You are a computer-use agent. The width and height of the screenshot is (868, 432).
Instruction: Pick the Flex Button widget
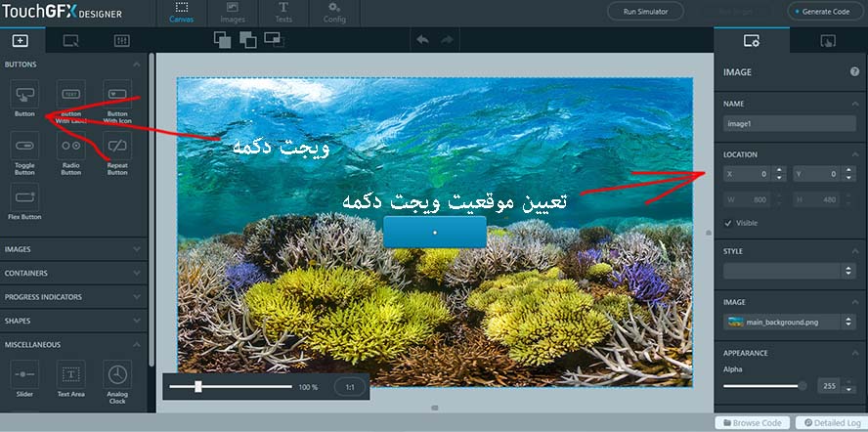click(24, 201)
